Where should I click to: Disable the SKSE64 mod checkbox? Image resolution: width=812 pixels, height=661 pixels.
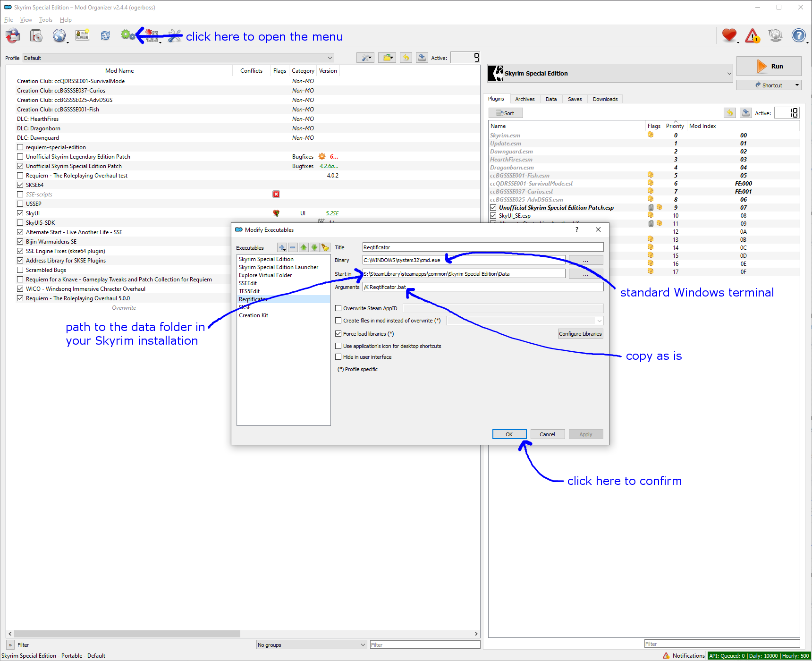coord(20,185)
